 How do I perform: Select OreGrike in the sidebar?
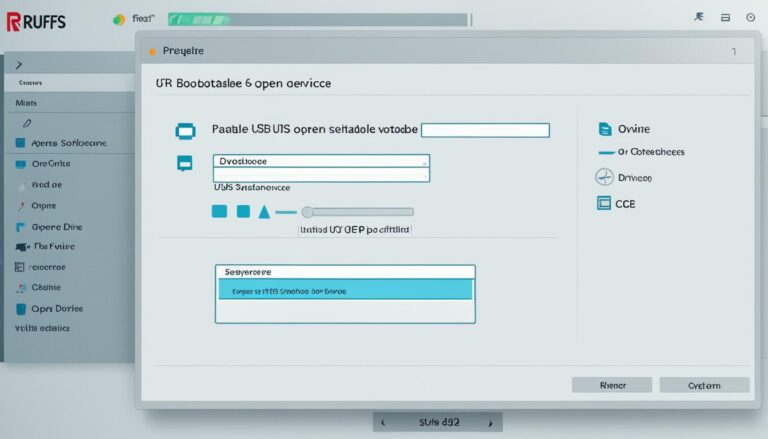tap(50, 163)
